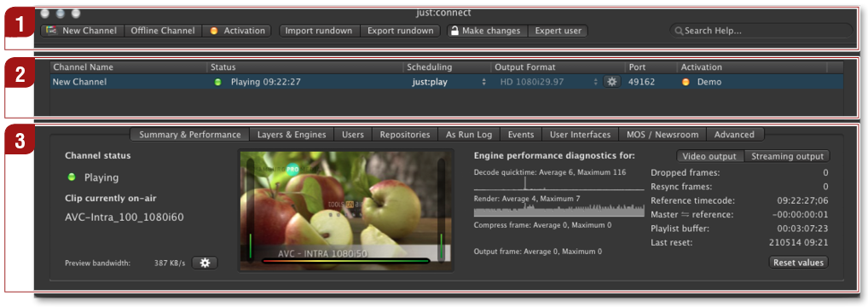The image size is (868, 307).
Task: Click the Activation toolbar button
Action: [237, 31]
